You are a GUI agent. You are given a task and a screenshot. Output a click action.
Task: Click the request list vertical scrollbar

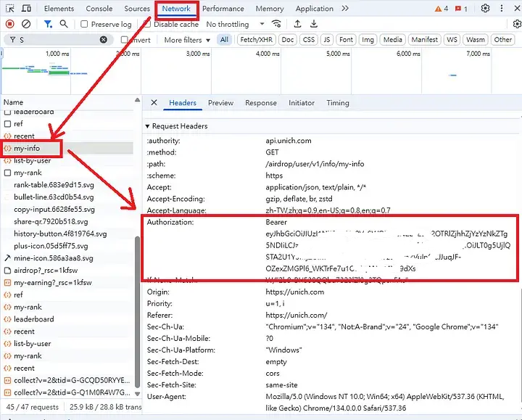[x=138, y=311]
